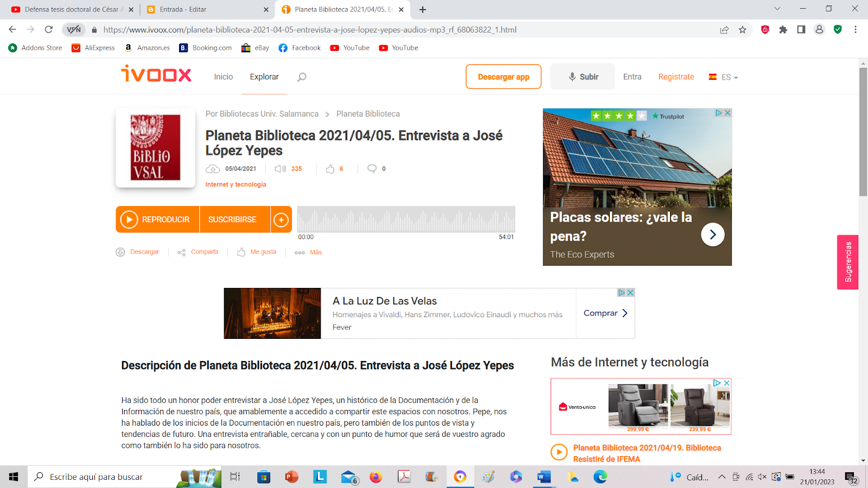
Task: Open the Facebook bookmark
Action: pyautogui.click(x=299, y=48)
